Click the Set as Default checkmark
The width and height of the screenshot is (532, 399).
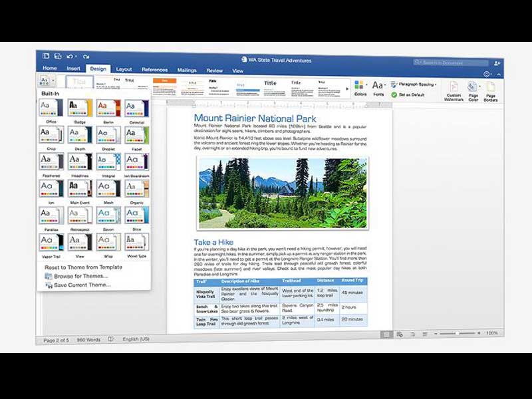(x=394, y=94)
